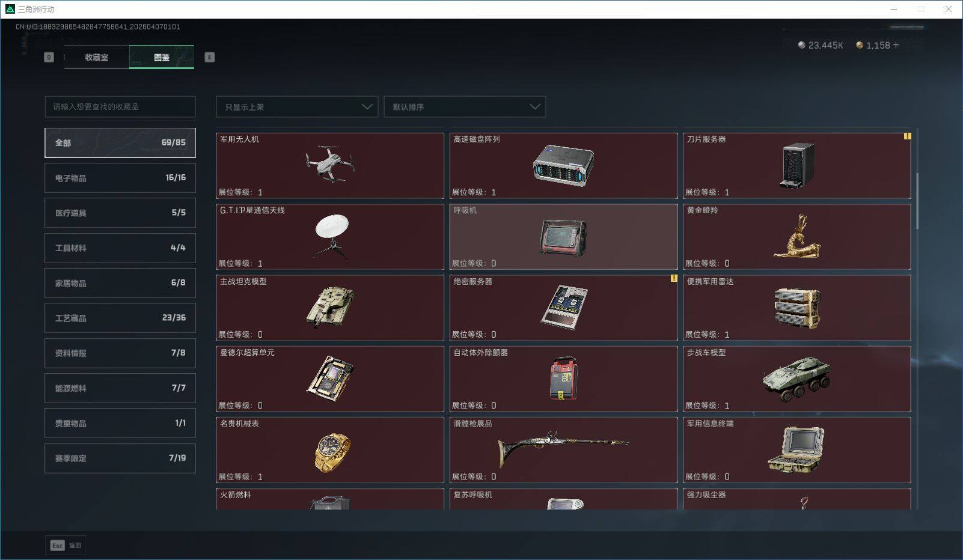
Task: Click the 23,445K currency balance
Action: [821, 45]
